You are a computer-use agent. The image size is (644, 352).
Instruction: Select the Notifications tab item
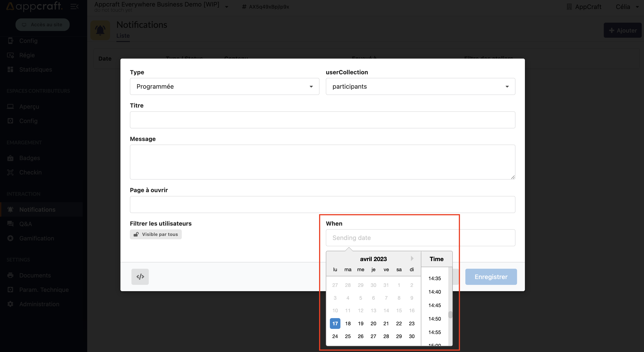click(37, 209)
